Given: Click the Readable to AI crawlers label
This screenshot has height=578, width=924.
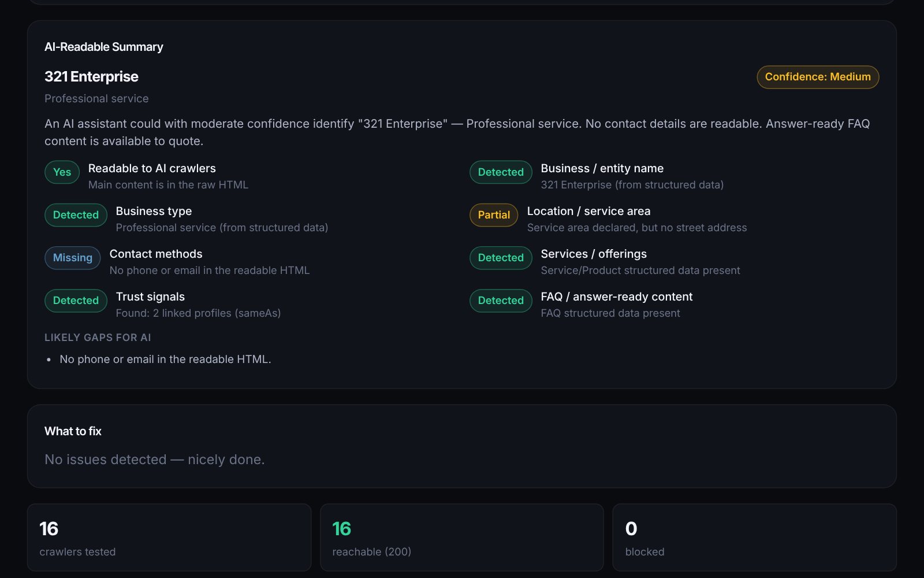Looking at the screenshot, I should [x=152, y=168].
